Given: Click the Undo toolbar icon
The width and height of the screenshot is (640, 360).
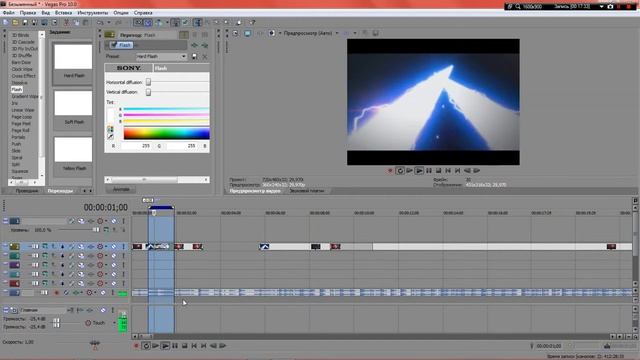Looking at the screenshot, I should pos(100,22).
